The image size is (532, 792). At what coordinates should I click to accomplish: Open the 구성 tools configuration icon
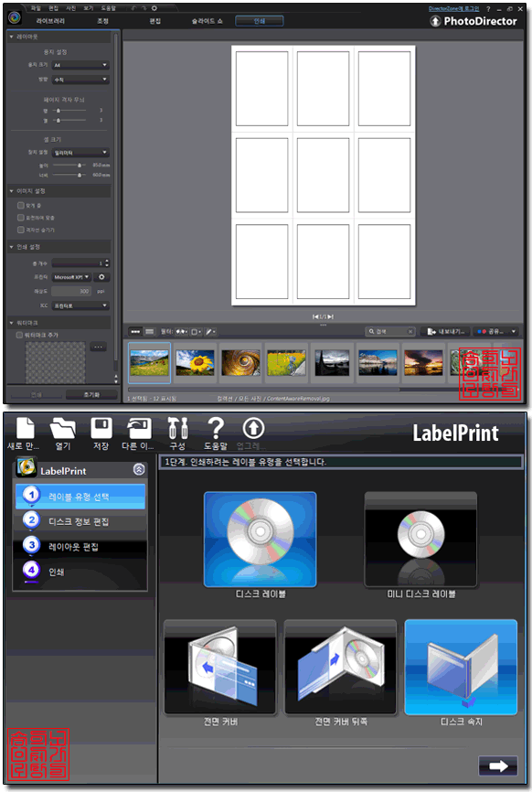pyautogui.click(x=177, y=428)
